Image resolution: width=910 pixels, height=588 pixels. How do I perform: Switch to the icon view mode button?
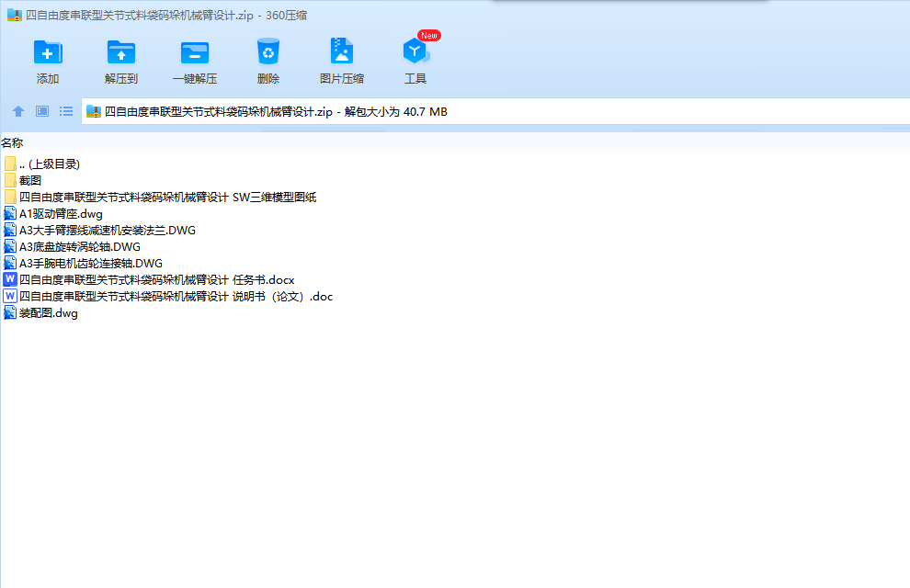click(x=42, y=111)
